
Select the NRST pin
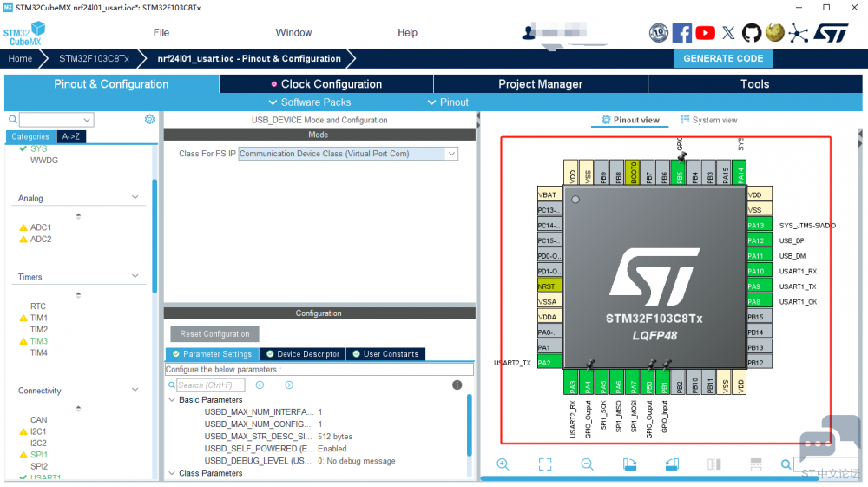pos(549,286)
